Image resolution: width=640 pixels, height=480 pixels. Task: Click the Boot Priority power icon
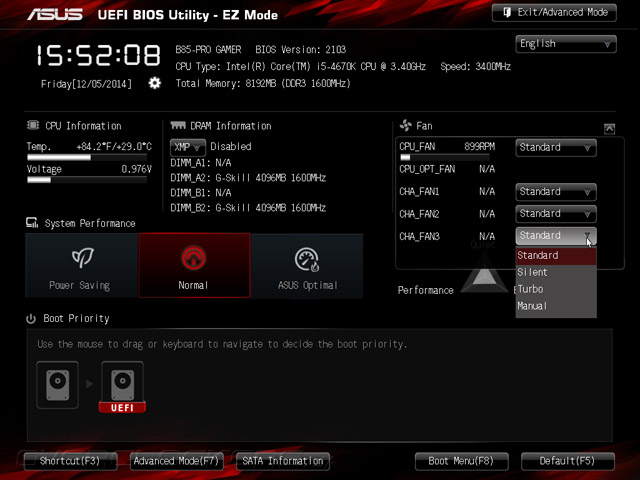click(31, 318)
